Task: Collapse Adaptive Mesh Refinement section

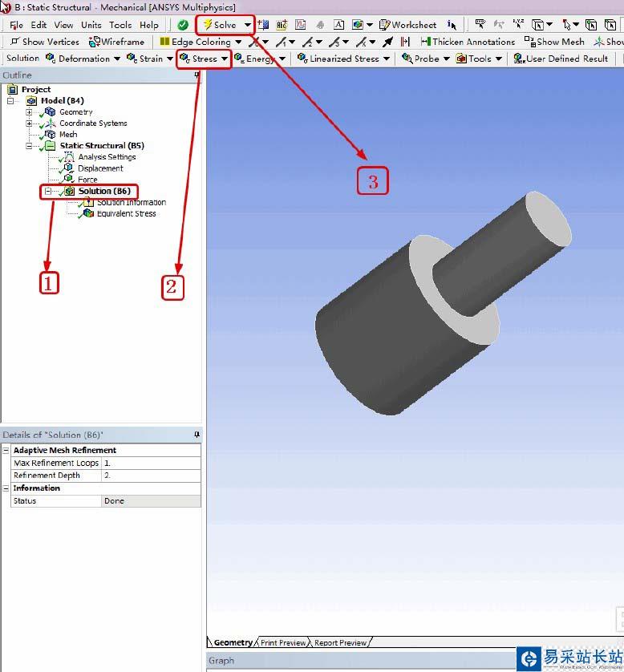Action: coord(6,451)
